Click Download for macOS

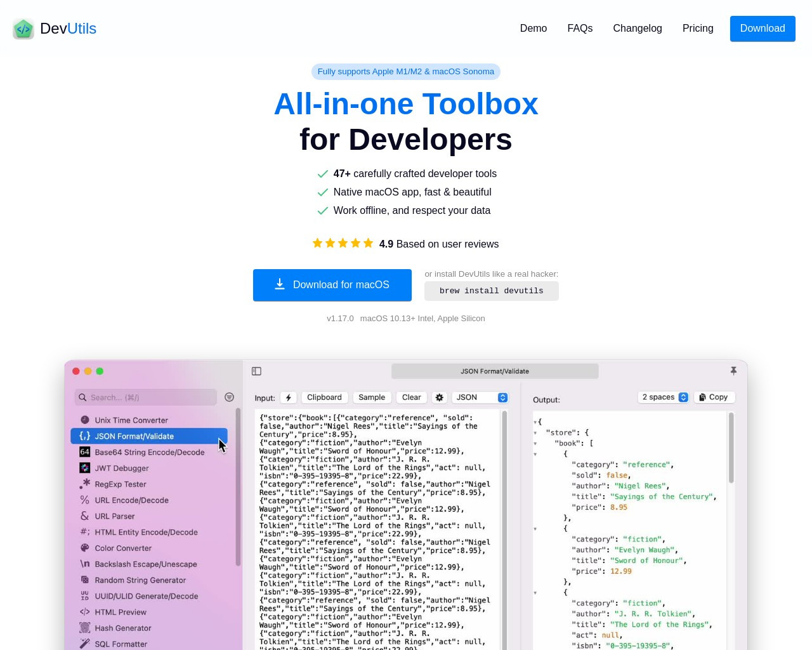[x=332, y=285]
